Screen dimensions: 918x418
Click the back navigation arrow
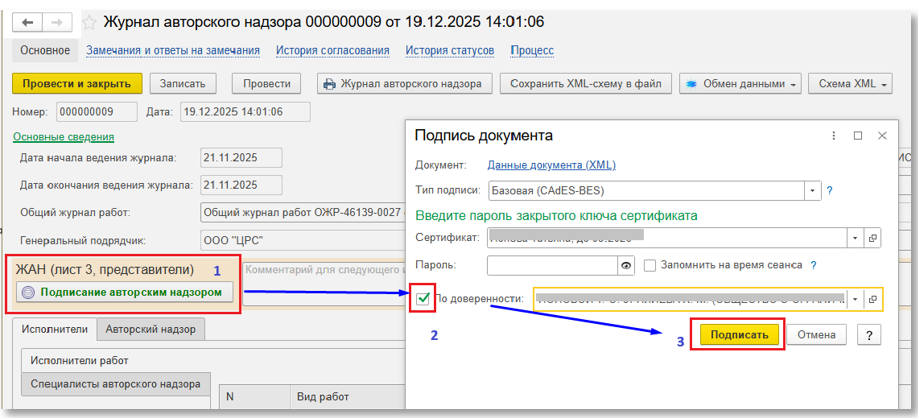(x=28, y=21)
